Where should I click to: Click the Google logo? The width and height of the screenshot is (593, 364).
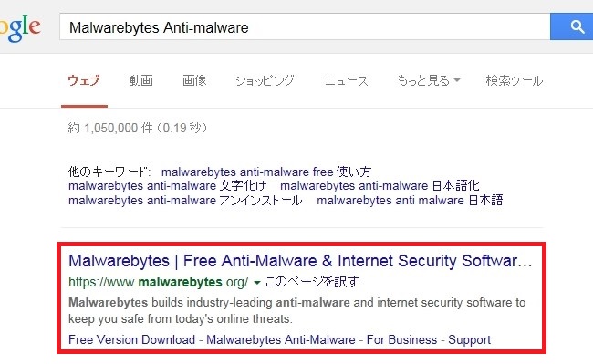point(20,27)
